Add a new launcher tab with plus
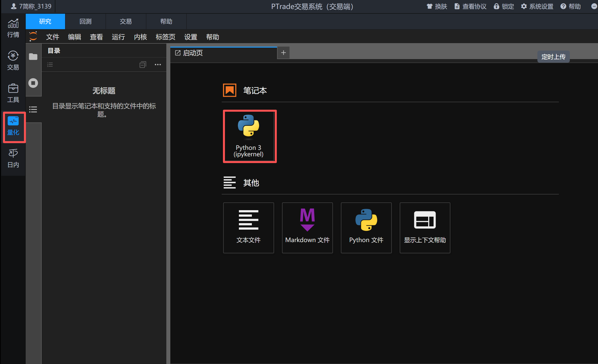 tap(283, 53)
